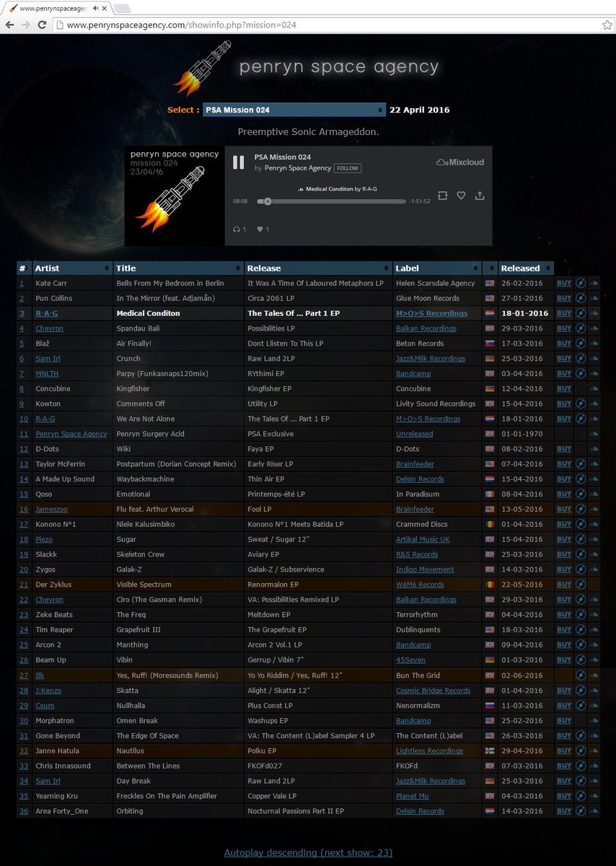The width and height of the screenshot is (616, 866).
Task: Sort table by Release column
Action: point(318,268)
